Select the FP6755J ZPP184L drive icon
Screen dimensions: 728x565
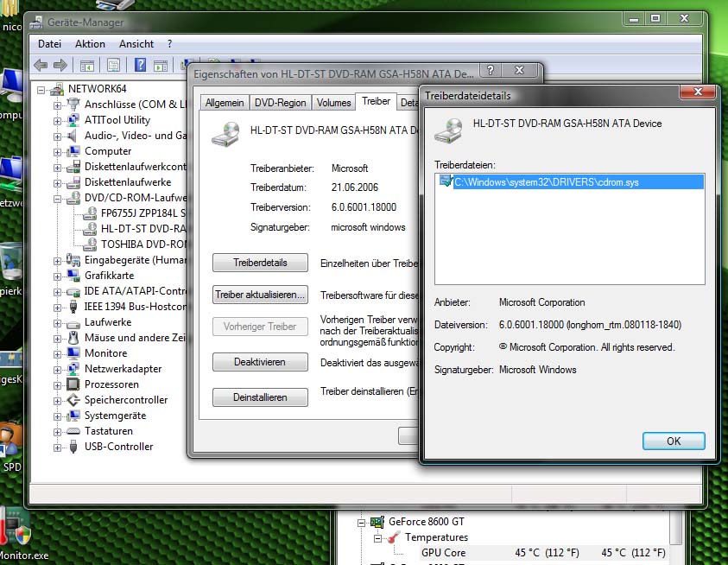point(90,213)
